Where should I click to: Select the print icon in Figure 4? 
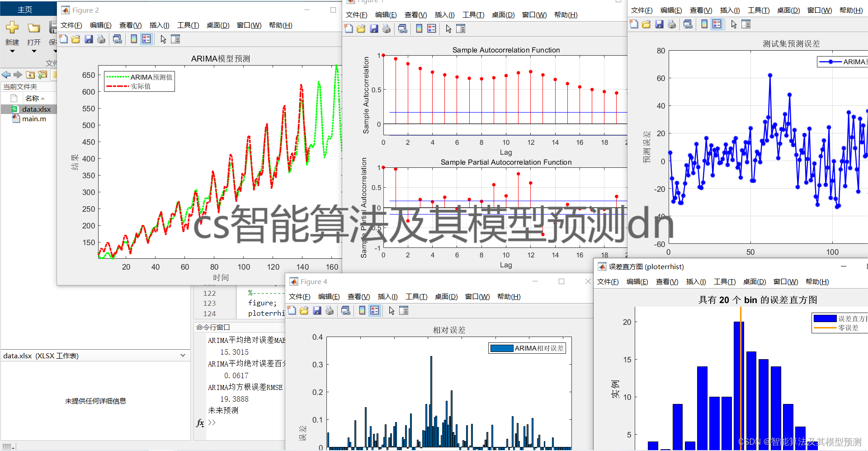[330, 310]
